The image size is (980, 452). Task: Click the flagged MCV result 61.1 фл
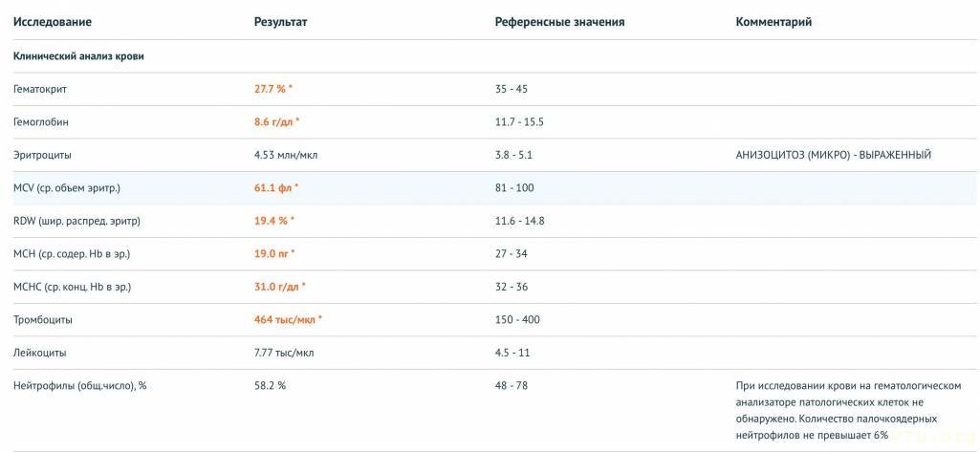pos(276,188)
